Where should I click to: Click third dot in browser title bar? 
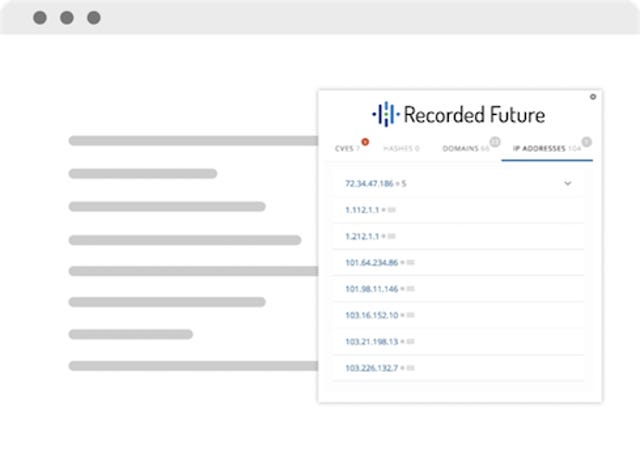[94, 18]
